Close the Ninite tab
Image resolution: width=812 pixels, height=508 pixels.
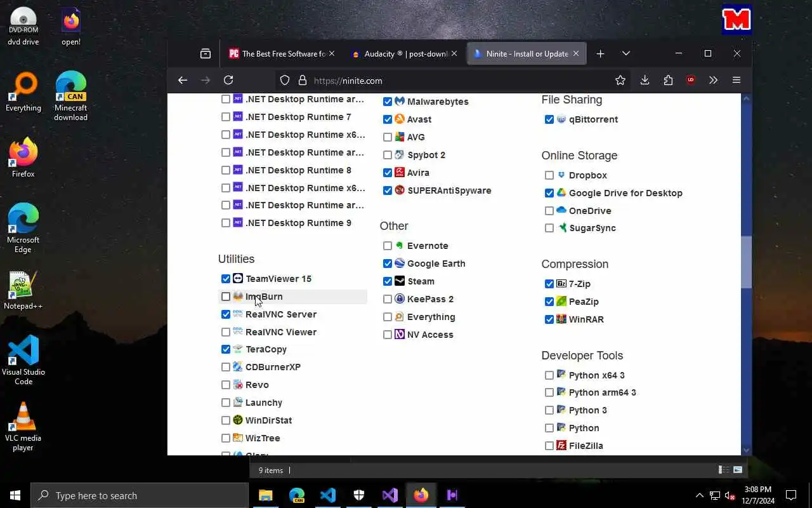click(576, 54)
